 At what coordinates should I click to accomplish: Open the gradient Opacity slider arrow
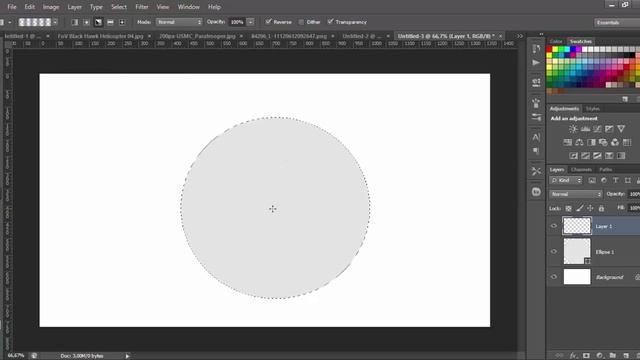click(x=251, y=22)
